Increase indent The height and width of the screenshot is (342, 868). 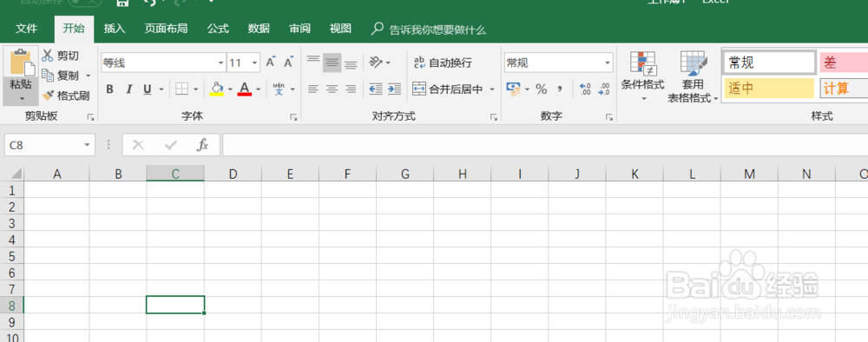(x=394, y=89)
